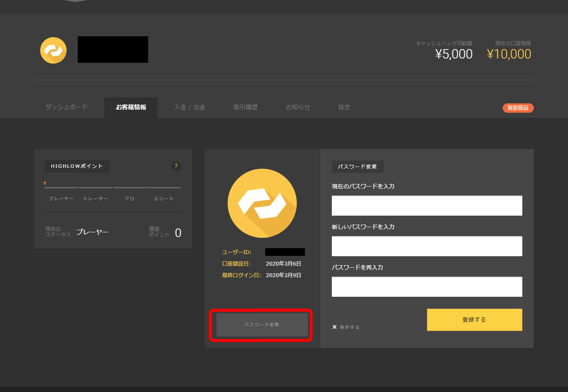Click the grey パスワード変更 button
Screen dimensions: 568x392
(262, 325)
